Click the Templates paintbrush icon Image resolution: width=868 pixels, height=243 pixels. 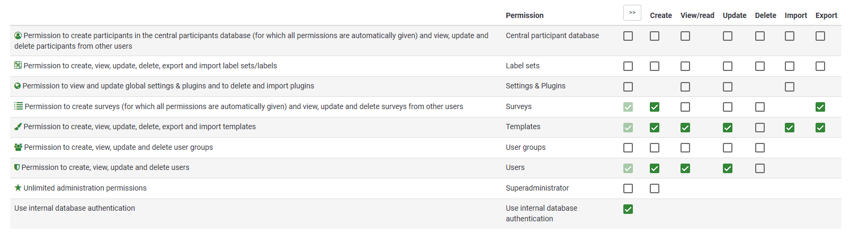tap(18, 127)
